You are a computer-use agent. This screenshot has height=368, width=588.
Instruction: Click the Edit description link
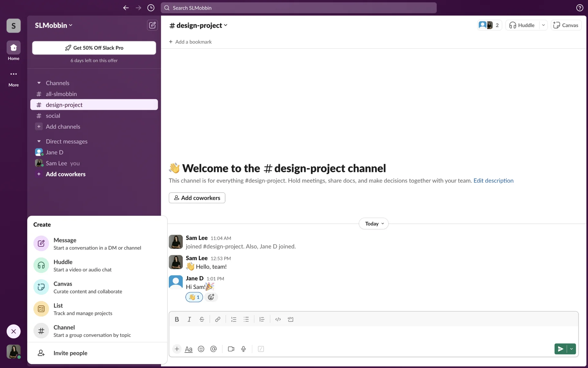(493, 181)
